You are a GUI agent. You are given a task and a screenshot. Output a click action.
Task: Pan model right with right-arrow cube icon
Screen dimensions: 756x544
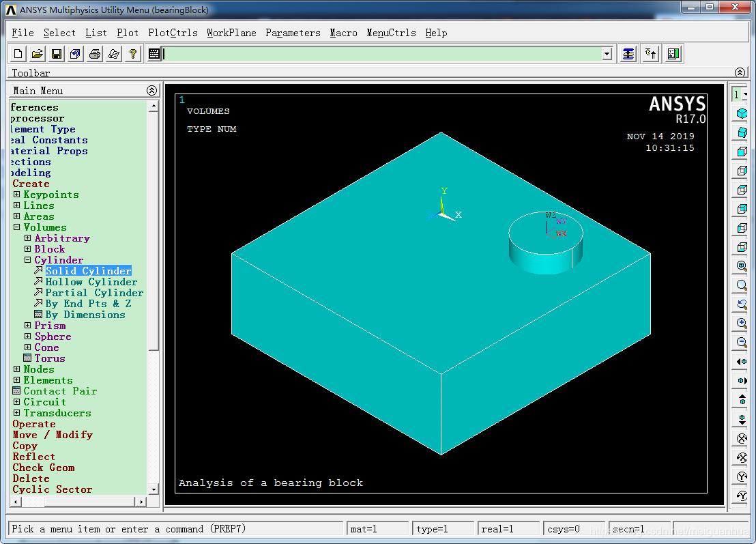pyautogui.click(x=742, y=380)
